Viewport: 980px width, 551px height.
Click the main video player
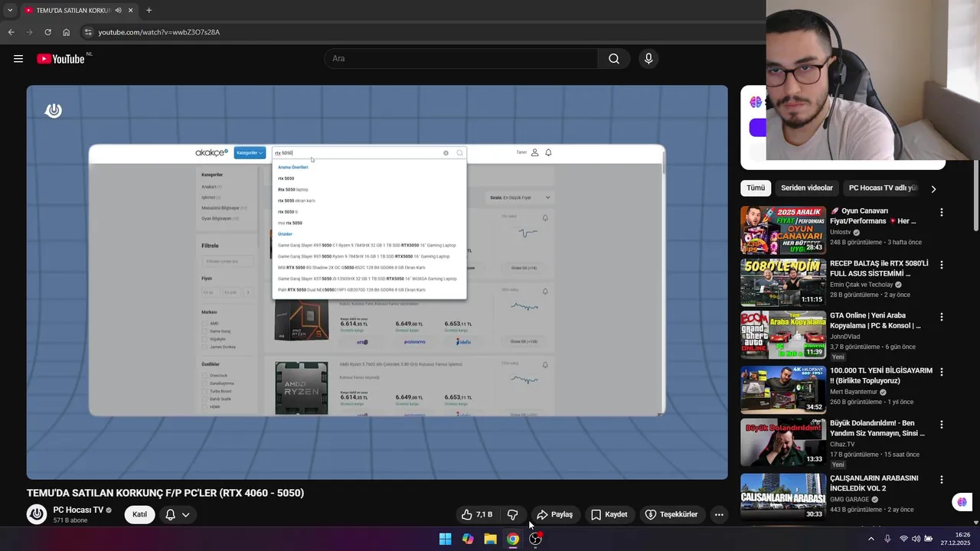click(377, 282)
